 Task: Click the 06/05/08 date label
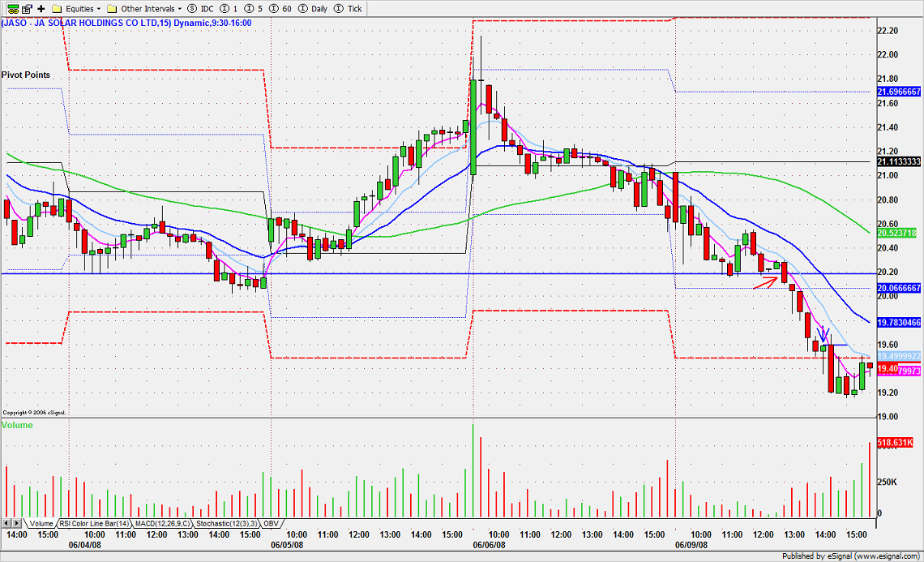[x=287, y=545]
